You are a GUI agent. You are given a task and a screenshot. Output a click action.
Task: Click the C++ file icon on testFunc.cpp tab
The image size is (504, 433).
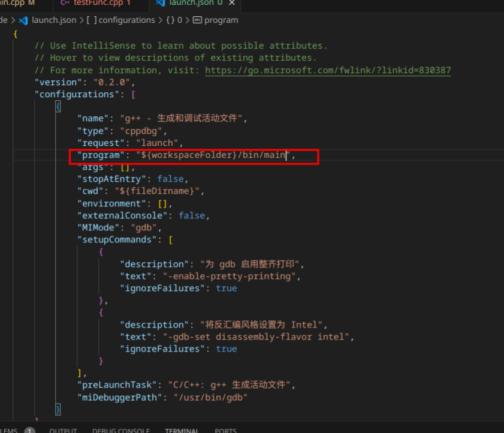65,3
